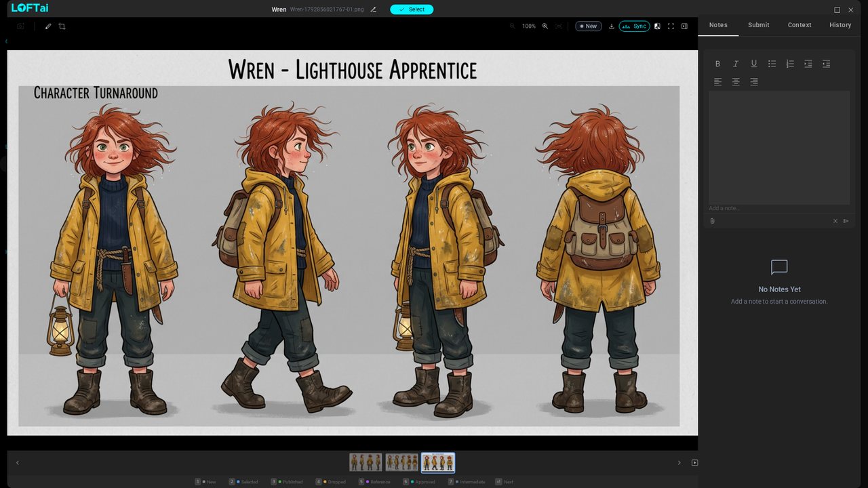Clear the note draft with the X icon
The image size is (868, 488).
click(x=835, y=221)
